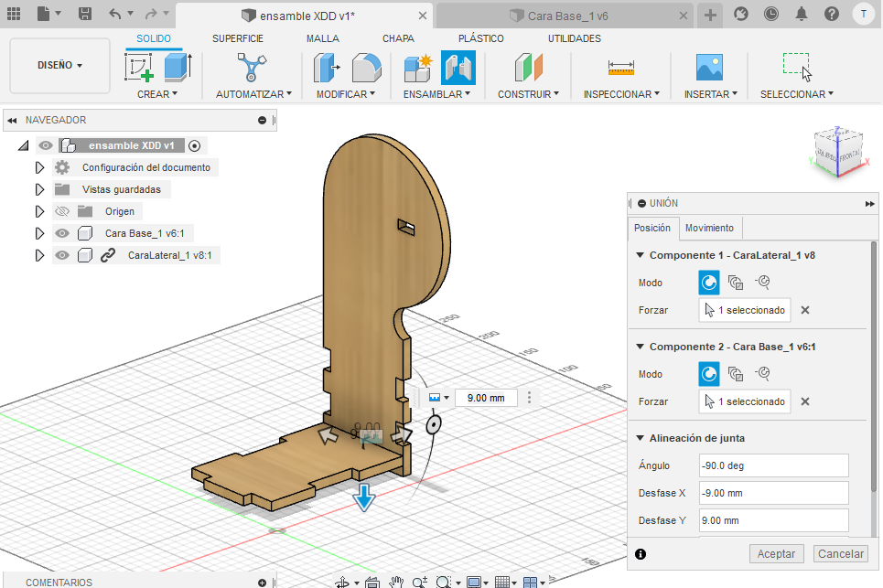Collapse the Alineación de junta section
883x588 pixels.
click(x=640, y=438)
